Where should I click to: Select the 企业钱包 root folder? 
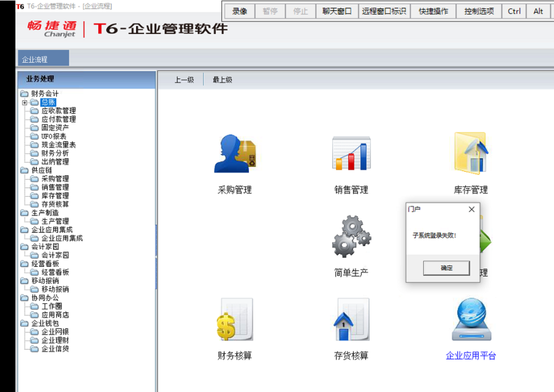coord(45,323)
